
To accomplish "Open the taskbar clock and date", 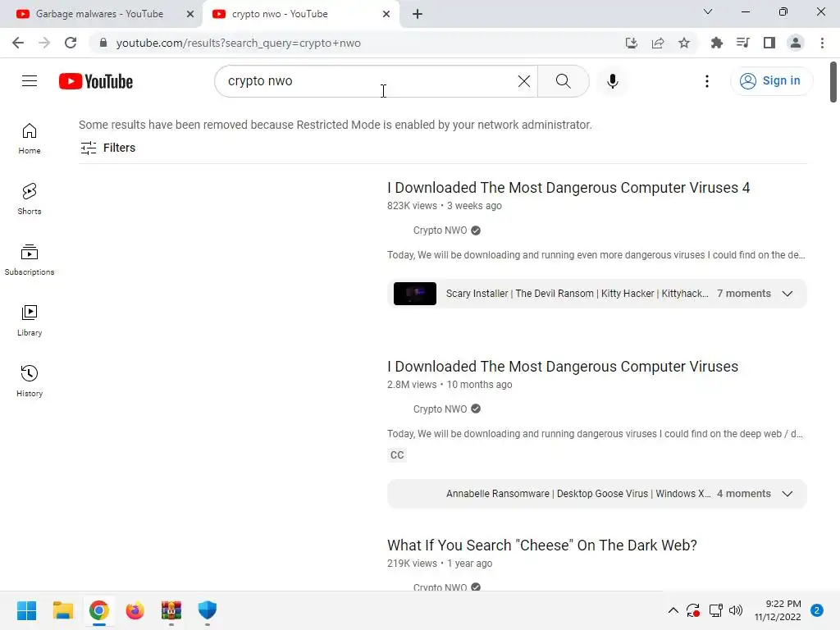I will tap(778, 610).
